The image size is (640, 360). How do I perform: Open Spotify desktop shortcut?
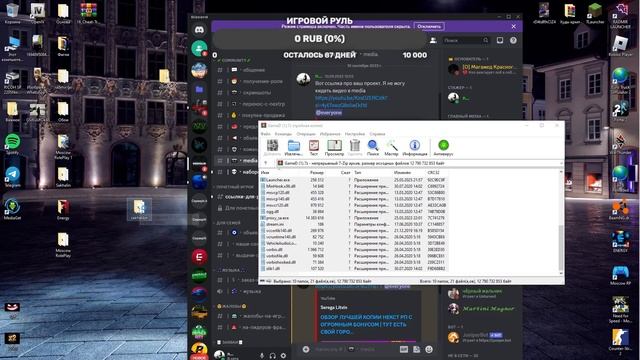click(13, 144)
